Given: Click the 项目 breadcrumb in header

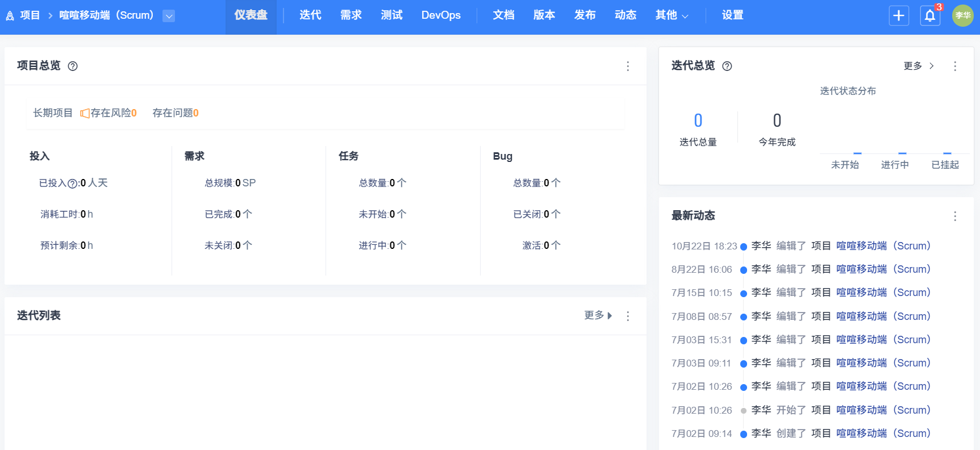Looking at the screenshot, I should pyautogui.click(x=30, y=15).
